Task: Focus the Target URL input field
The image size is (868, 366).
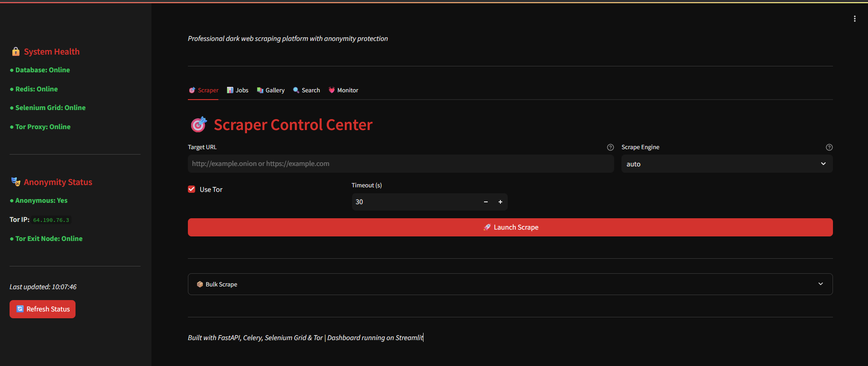Action: pos(401,164)
